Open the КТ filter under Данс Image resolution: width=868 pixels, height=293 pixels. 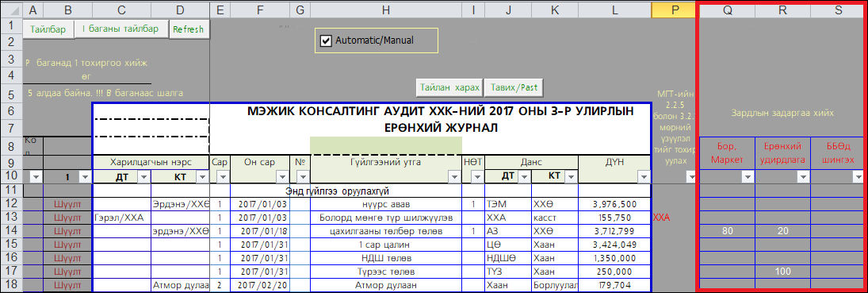tap(572, 176)
